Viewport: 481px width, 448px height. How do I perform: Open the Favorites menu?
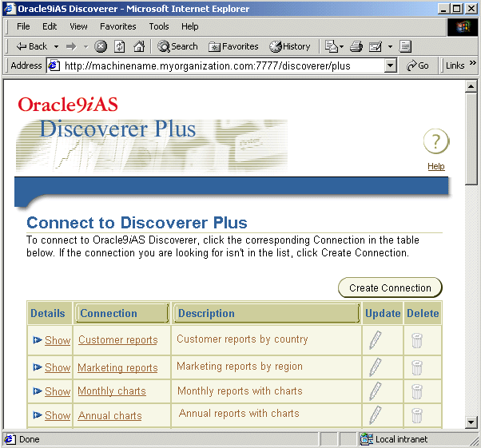tap(118, 26)
